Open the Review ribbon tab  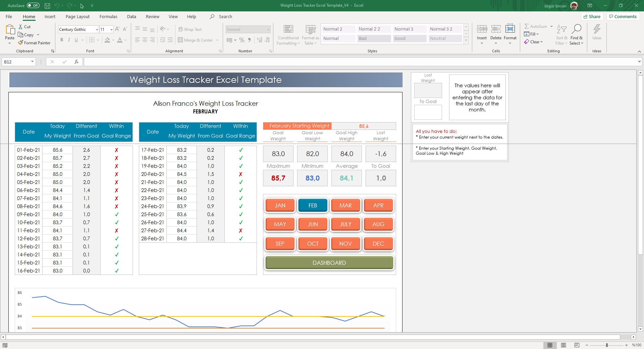152,16
